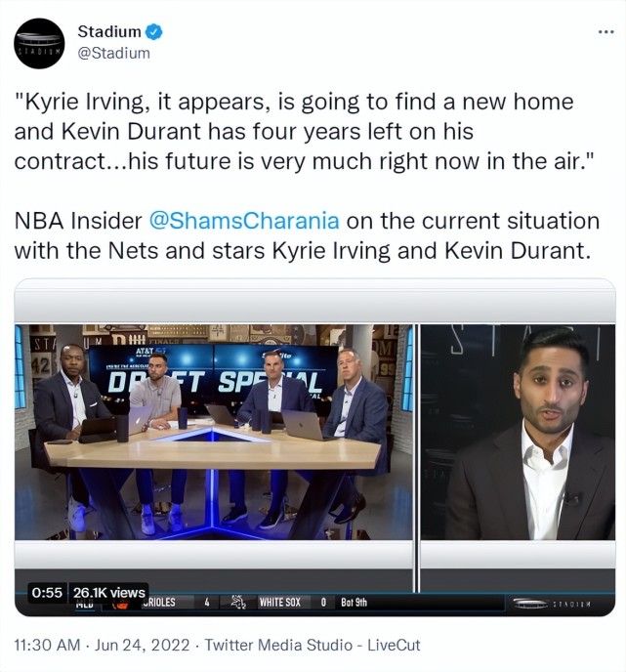
Task: Click the AT&T logo on studio screen
Action: (146, 352)
